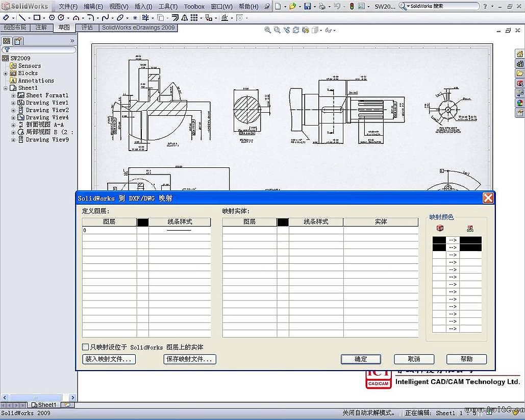Select the Sketch Fillet tool
This screenshot has height=420, width=525.
point(90,18)
